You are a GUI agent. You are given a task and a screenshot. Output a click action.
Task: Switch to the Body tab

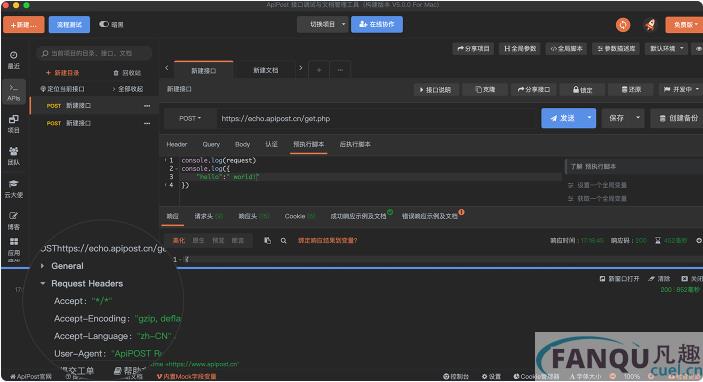click(x=243, y=144)
